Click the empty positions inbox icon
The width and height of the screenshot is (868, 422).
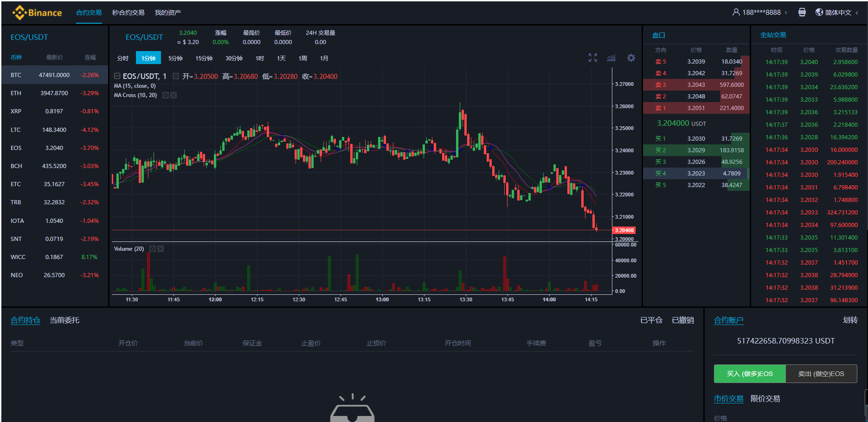[352, 409]
